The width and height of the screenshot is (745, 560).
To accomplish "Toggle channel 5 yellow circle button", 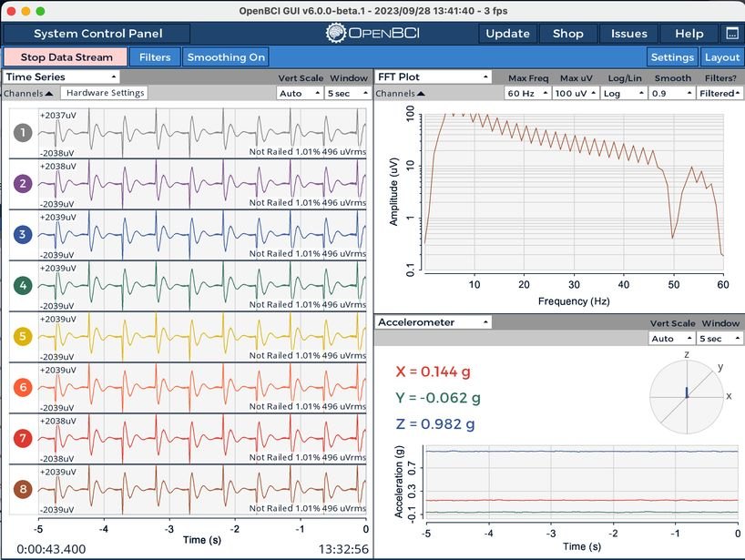I will 23,336.
